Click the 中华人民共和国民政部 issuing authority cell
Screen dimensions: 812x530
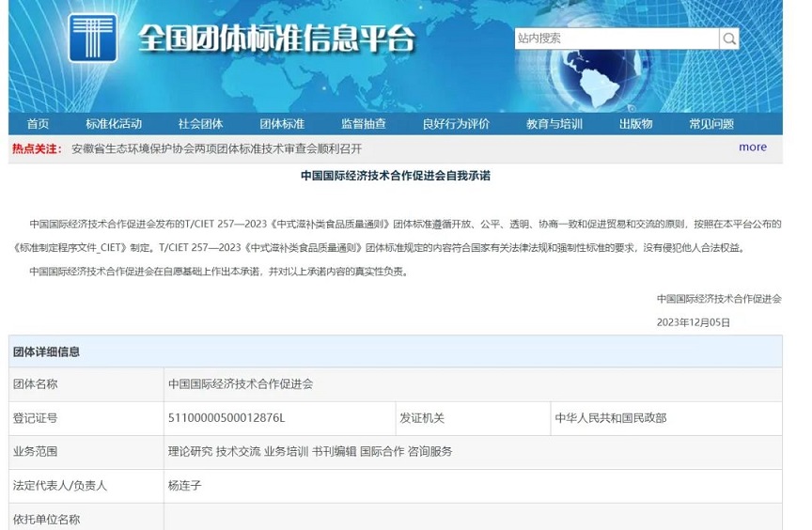pos(611,417)
